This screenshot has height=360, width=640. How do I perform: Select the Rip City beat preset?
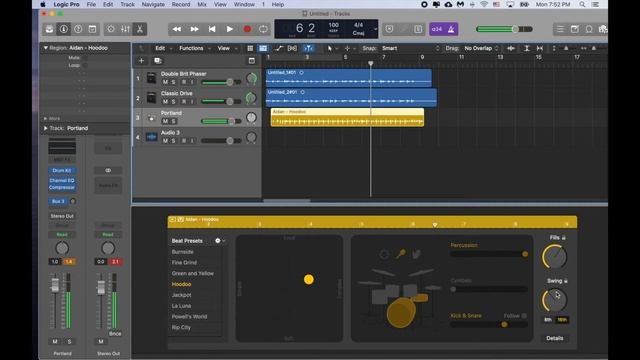tap(181, 327)
